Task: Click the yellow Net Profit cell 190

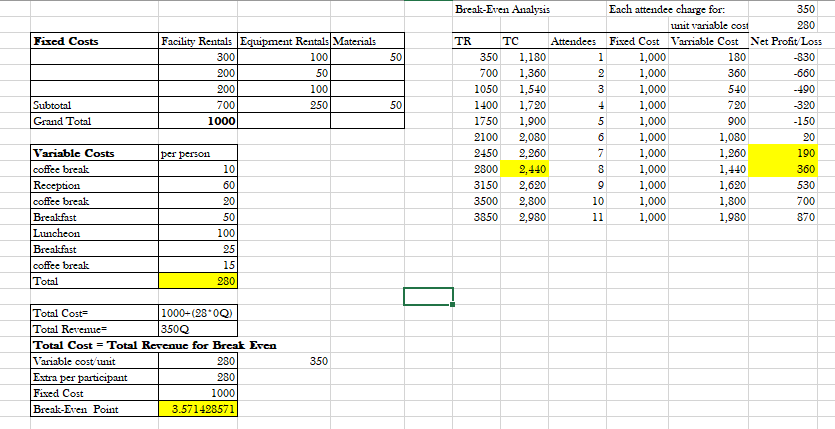Action: (783, 153)
